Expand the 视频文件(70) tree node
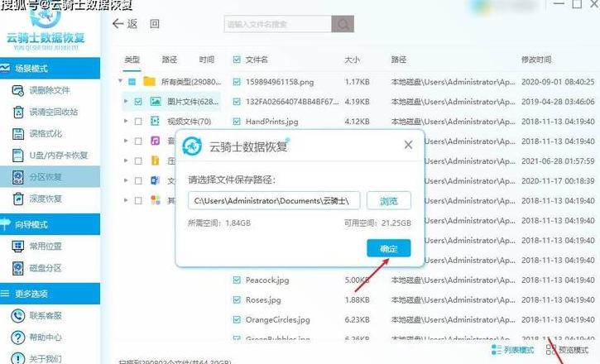600x364 pixels. pos(126,122)
